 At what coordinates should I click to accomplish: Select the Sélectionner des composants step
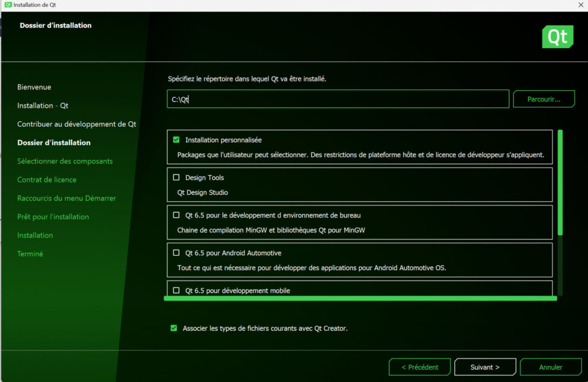(65, 161)
